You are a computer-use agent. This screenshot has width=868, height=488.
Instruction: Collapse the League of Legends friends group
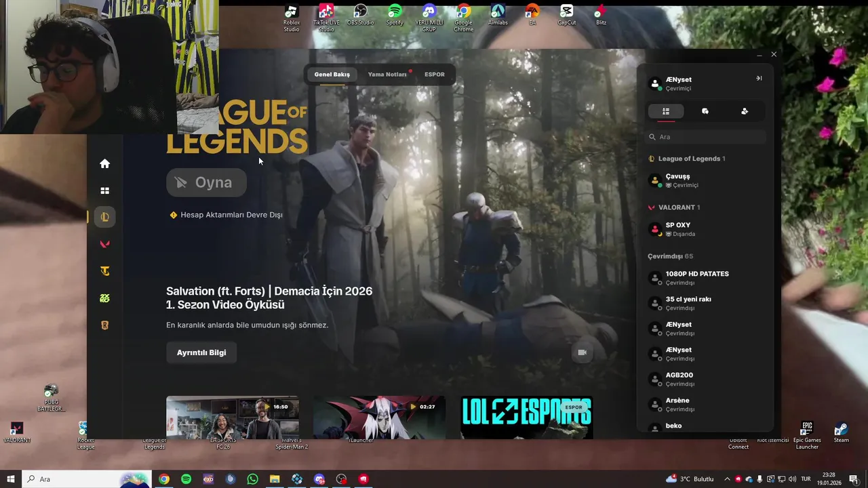click(686, 159)
